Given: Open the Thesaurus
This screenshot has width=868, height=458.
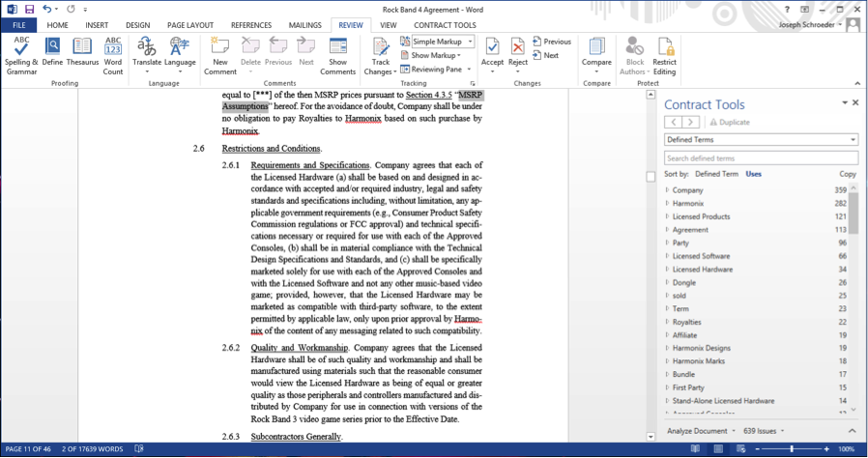Looking at the screenshot, I should click(82, 52).
